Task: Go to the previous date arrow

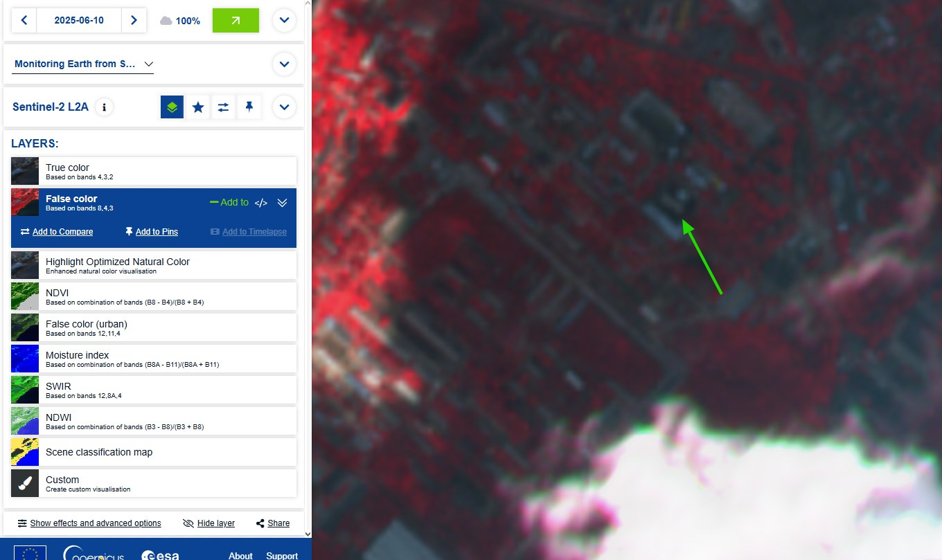Action: point(24,21)
